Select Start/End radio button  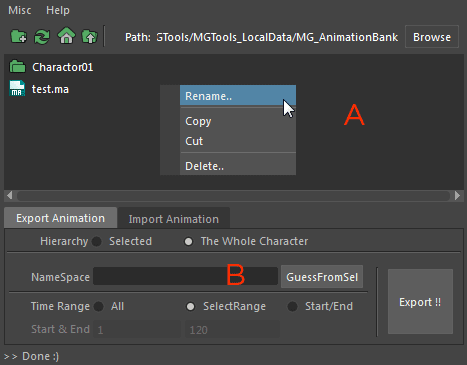click(293, 306)
